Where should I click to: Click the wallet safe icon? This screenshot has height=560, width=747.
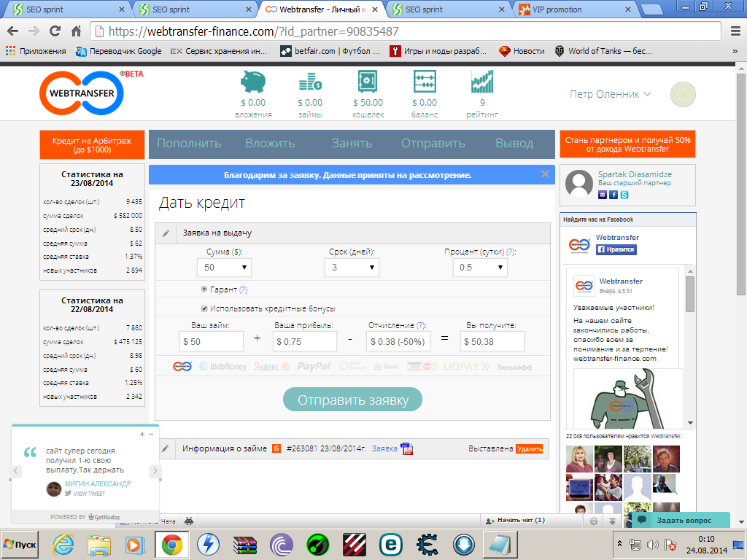pyautogui.click(x=368, y=82)
